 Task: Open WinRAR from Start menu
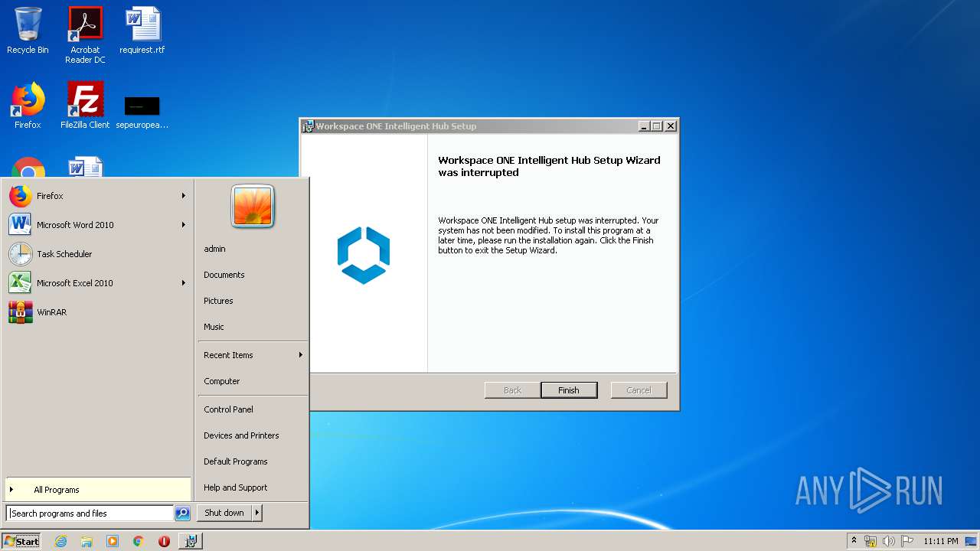pos(97,312)
